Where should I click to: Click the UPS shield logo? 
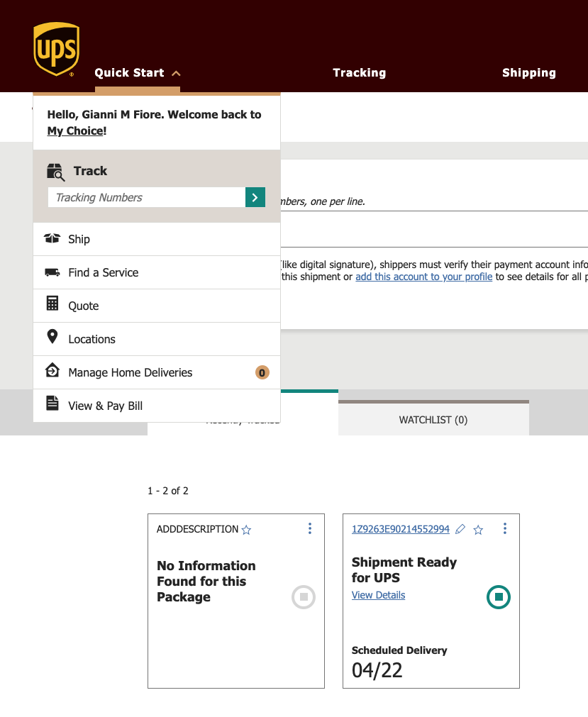[x=57, y=49]
